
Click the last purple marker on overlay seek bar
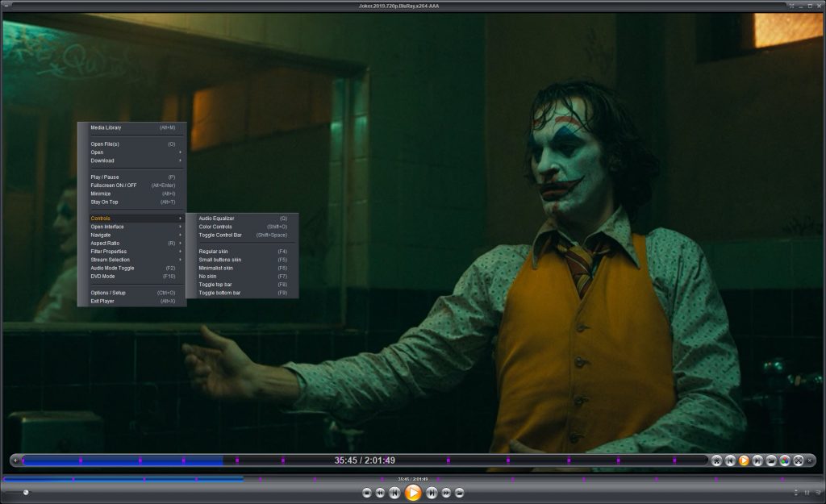coord(674,460)
